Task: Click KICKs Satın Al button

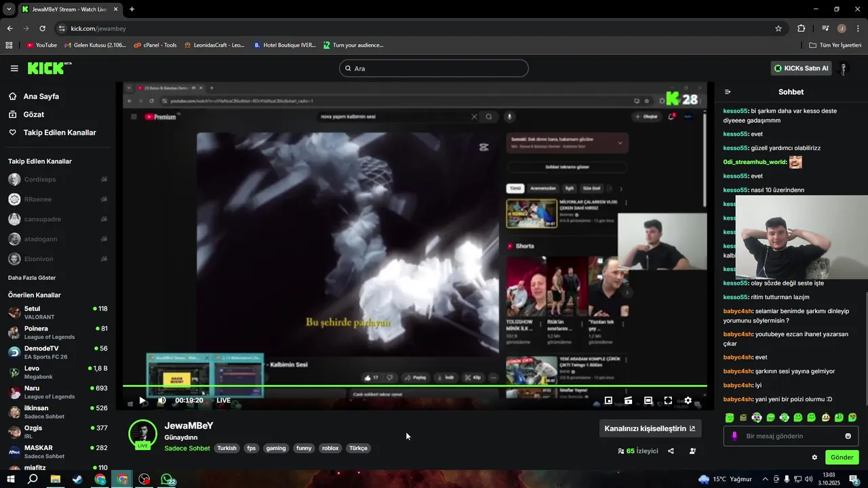Action: coord(801,68)
